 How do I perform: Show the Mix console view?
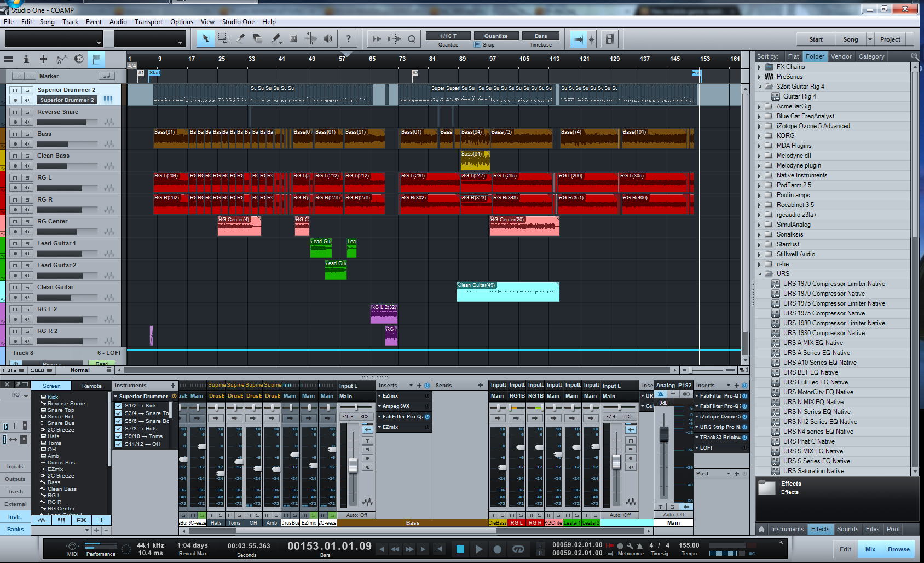[870, 549]
